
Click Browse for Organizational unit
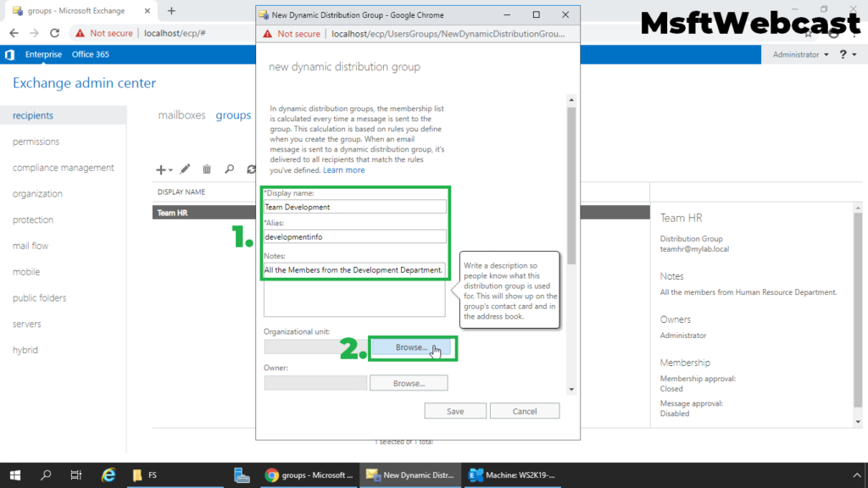click(x=412, y=347)
